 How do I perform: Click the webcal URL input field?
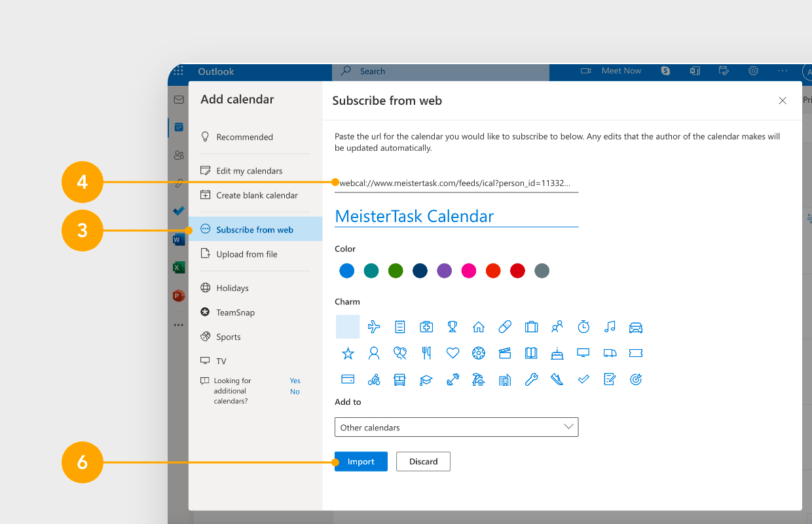point(456,183)
